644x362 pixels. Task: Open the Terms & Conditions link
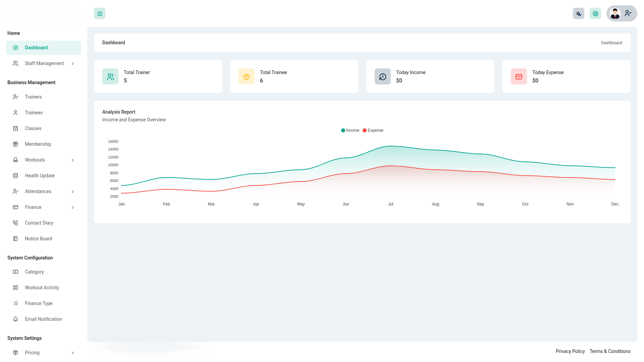click(x=610, y=351)
